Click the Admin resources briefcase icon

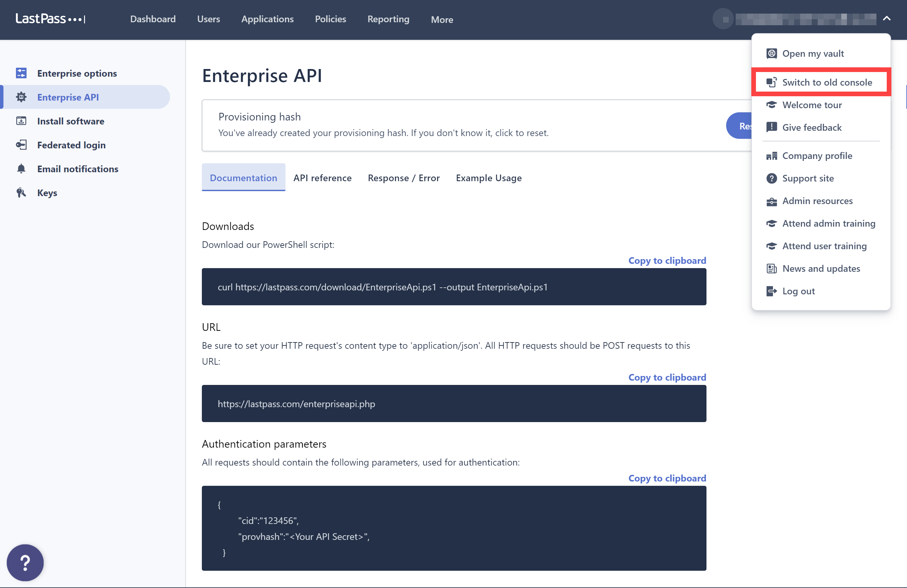click(x=771, y=201)
